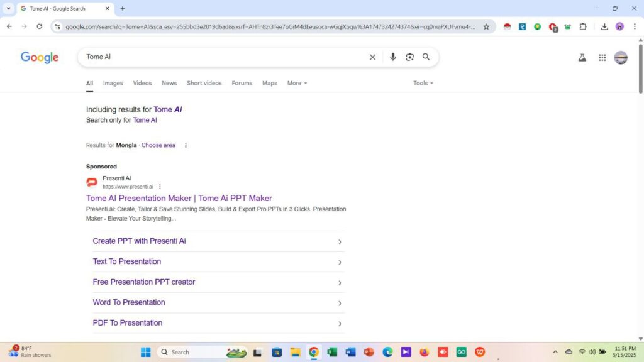644x362 pixels.
Task: Expand PDF To Presentation chevron
Action: click(x=340, y=324)
